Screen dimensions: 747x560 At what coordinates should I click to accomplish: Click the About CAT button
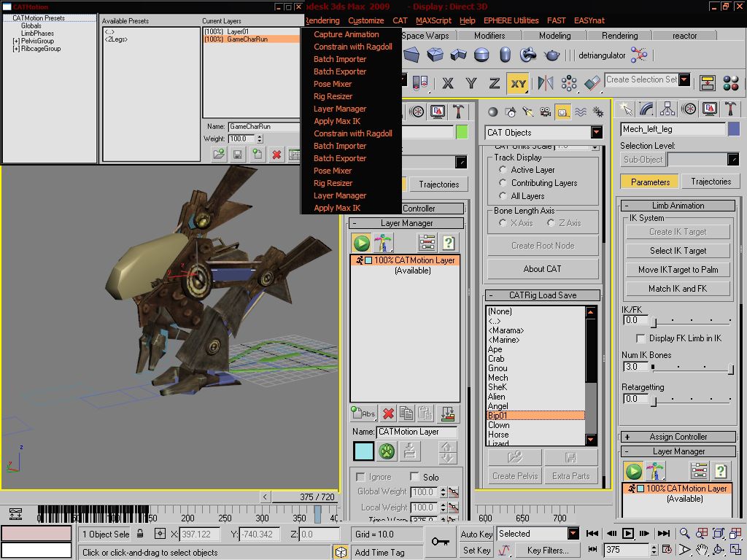tap(543, 269)
